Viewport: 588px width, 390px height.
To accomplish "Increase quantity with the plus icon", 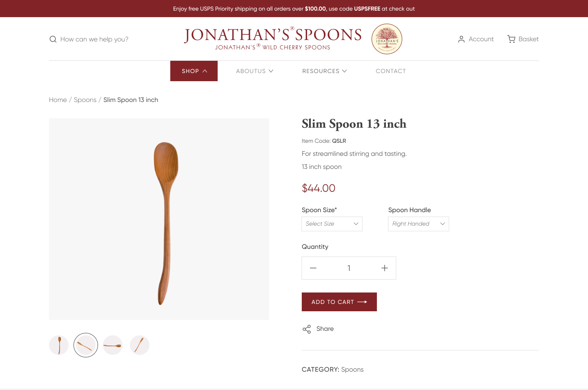I will (x=385, y=268).
